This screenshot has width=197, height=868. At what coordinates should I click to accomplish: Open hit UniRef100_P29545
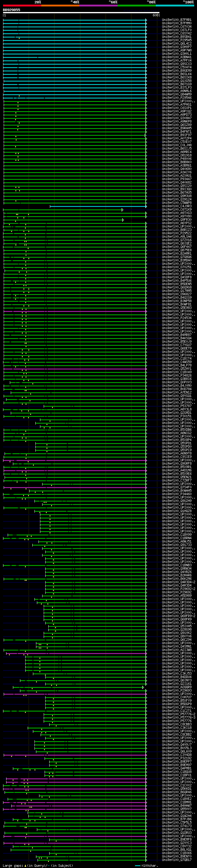click(176, 40)
